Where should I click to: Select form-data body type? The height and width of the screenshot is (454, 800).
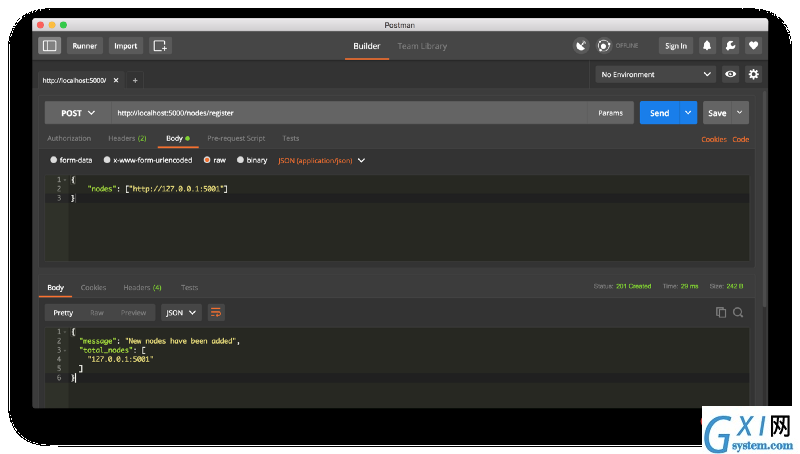click(71, 160)
